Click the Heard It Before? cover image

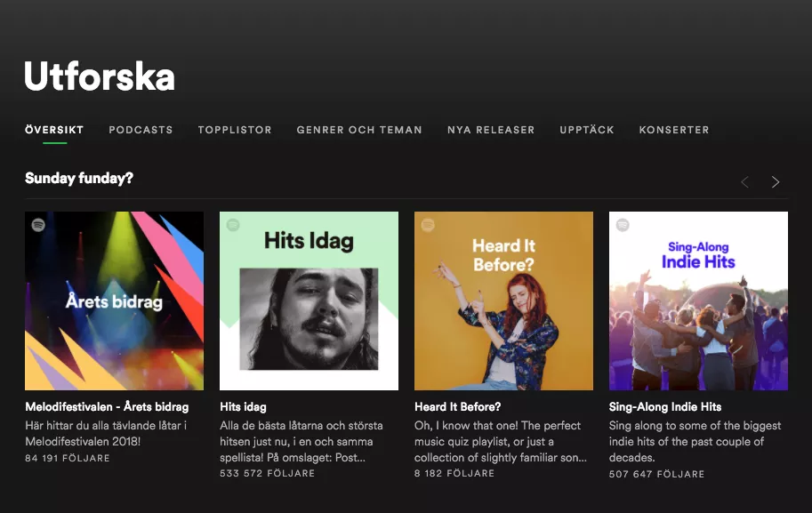503,301
